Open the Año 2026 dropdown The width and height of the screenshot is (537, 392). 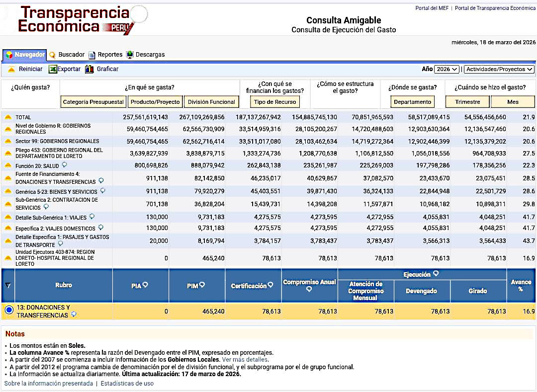[x=447, y=70]
